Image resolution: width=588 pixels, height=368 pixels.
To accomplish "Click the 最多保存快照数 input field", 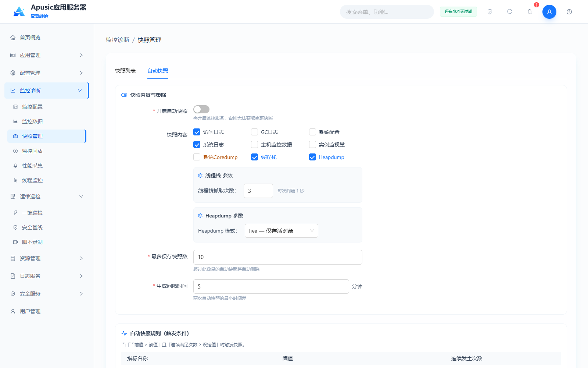I will tap(278, 257).
